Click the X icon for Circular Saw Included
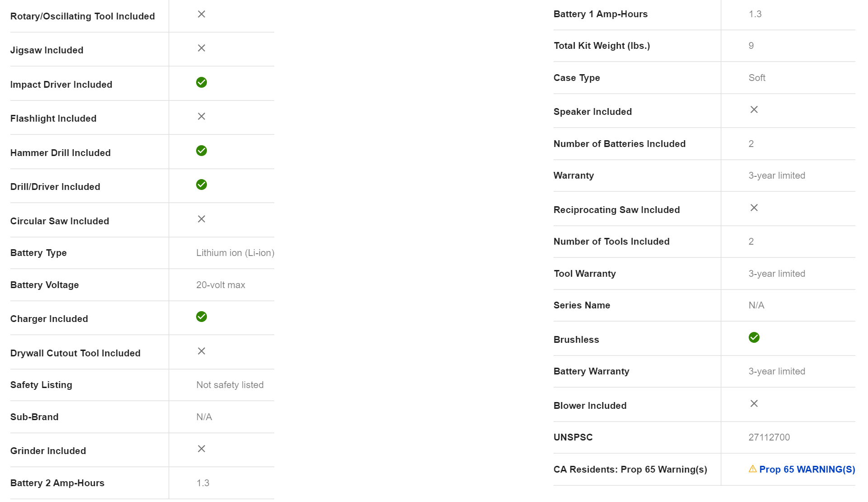Screen dimensions: 868x502 click(x=202, y=219)
